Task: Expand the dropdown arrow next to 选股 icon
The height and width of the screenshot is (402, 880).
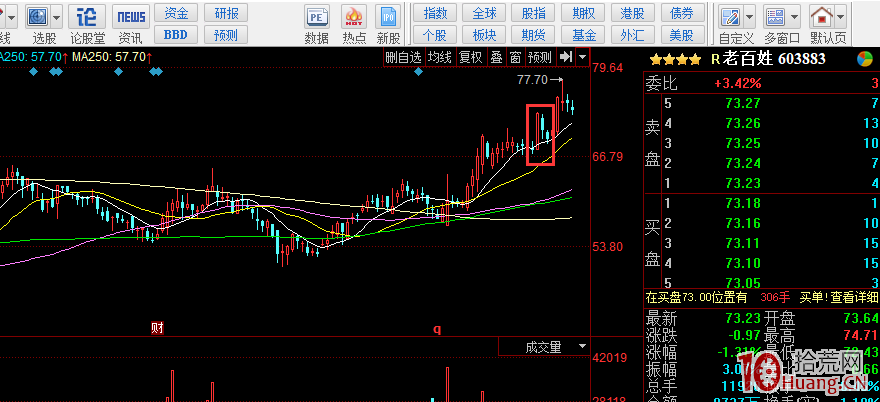Action: [56, 17]
